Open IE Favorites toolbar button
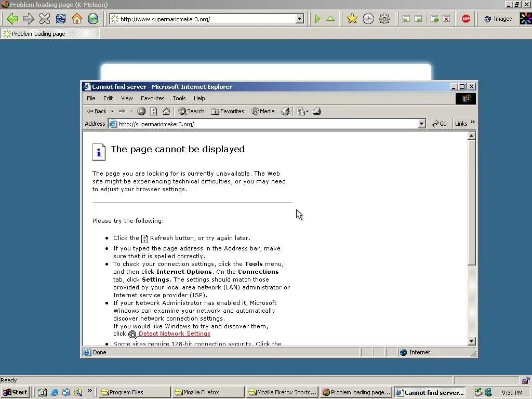Screen dimensions: 532x399 pos(228,111)
